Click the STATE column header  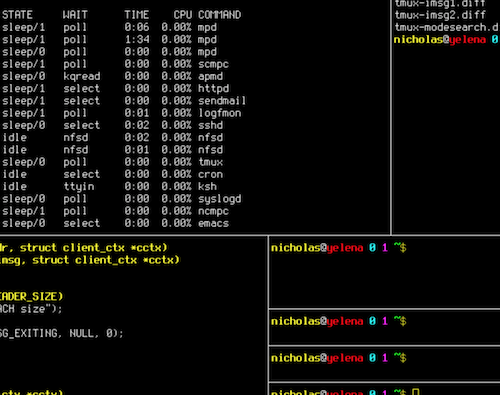17,15
